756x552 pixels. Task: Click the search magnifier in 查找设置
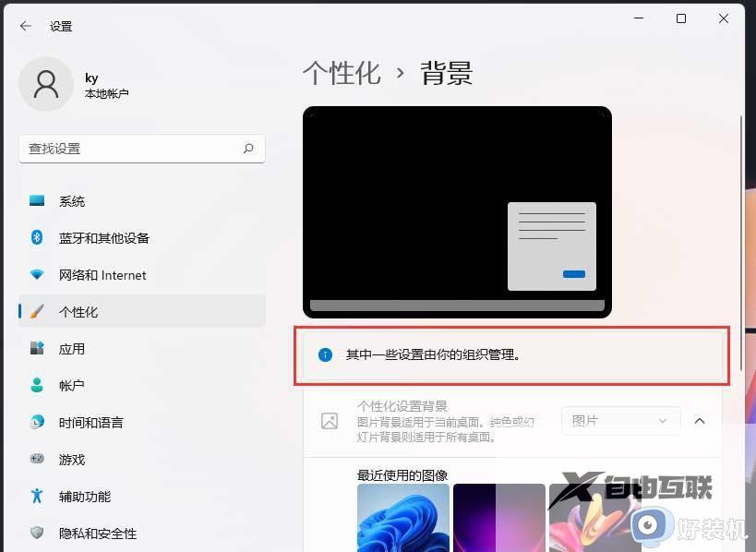pyautogui.click(x=249, y=149)
